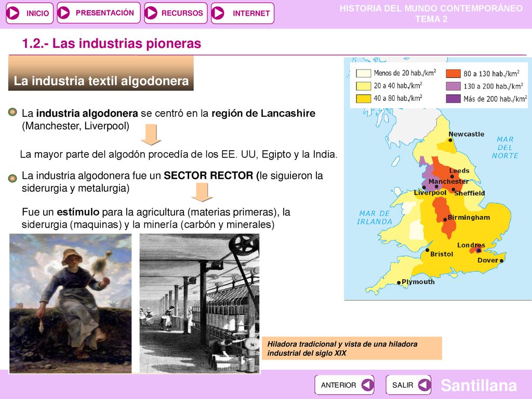
Task: Click the heading '1.2.- Las industrias pioneras'
Action: coord(112,44)
